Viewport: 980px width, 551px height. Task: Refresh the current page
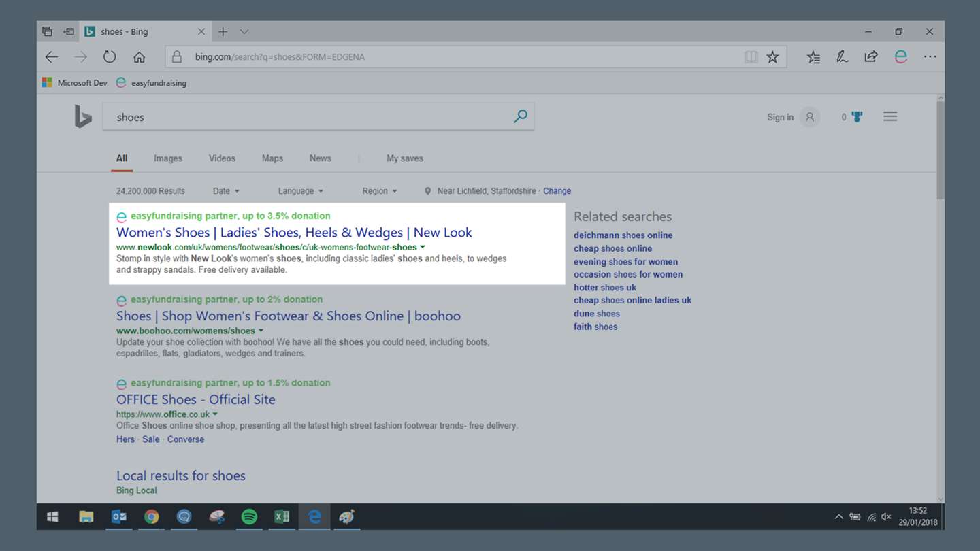(x=110, y=57)
